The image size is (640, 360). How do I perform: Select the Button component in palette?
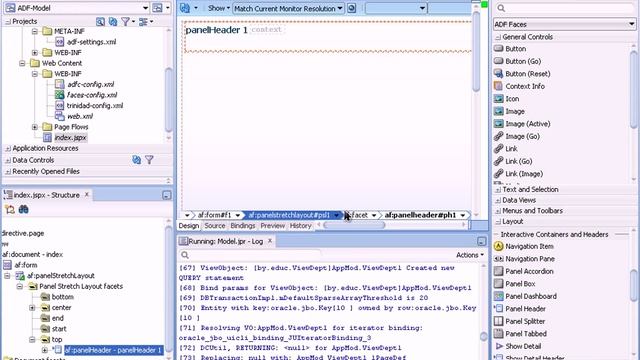tap(516, 49)
